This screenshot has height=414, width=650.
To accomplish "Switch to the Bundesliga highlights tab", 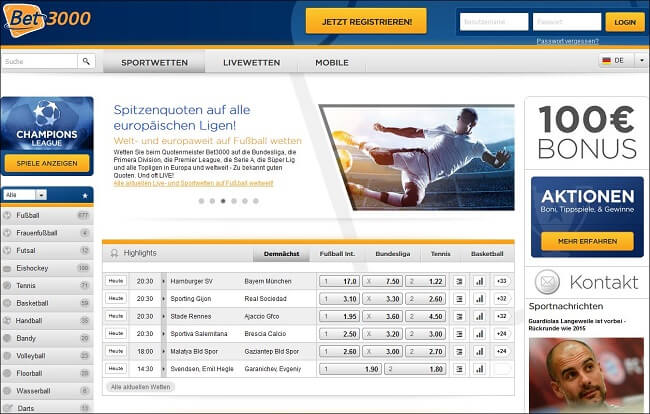I will click(393, 254).
